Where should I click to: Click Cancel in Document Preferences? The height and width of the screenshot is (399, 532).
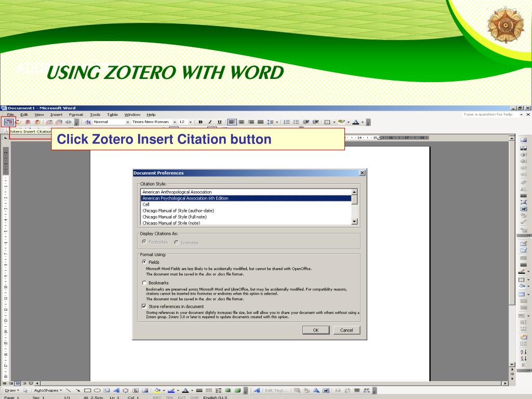click(x=347, y=330)
